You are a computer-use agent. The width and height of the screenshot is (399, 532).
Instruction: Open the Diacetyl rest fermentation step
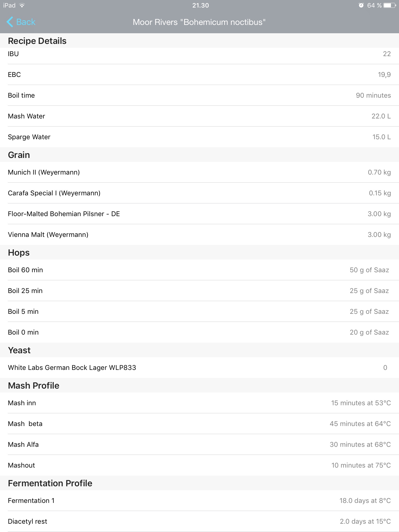click(199, 521)
